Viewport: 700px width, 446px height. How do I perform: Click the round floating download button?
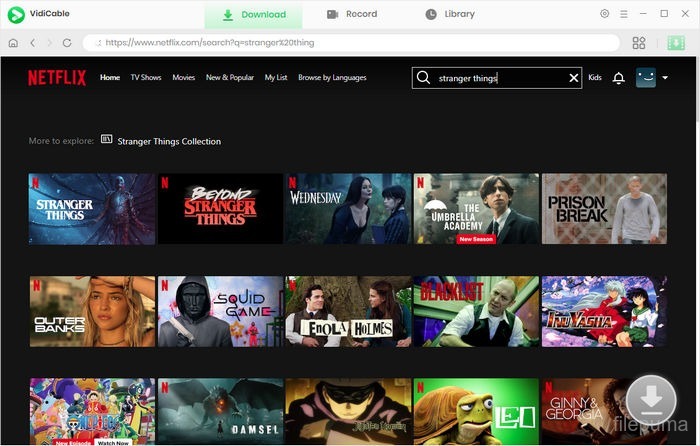point(651,398)
